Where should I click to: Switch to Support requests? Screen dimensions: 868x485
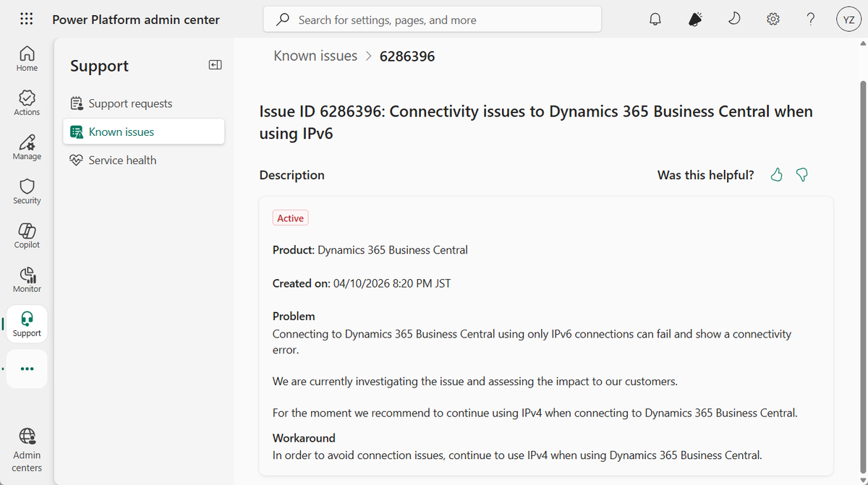coord(129,103)
